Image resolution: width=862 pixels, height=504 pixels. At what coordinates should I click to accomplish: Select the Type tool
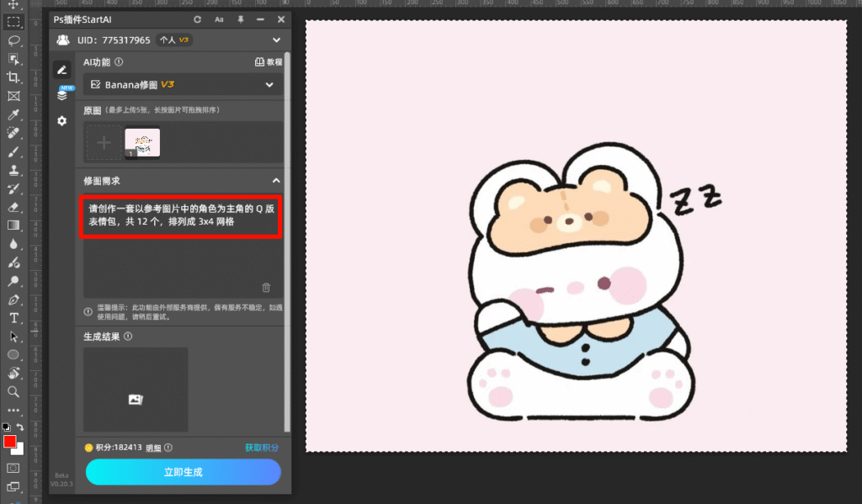pos(13,316)
